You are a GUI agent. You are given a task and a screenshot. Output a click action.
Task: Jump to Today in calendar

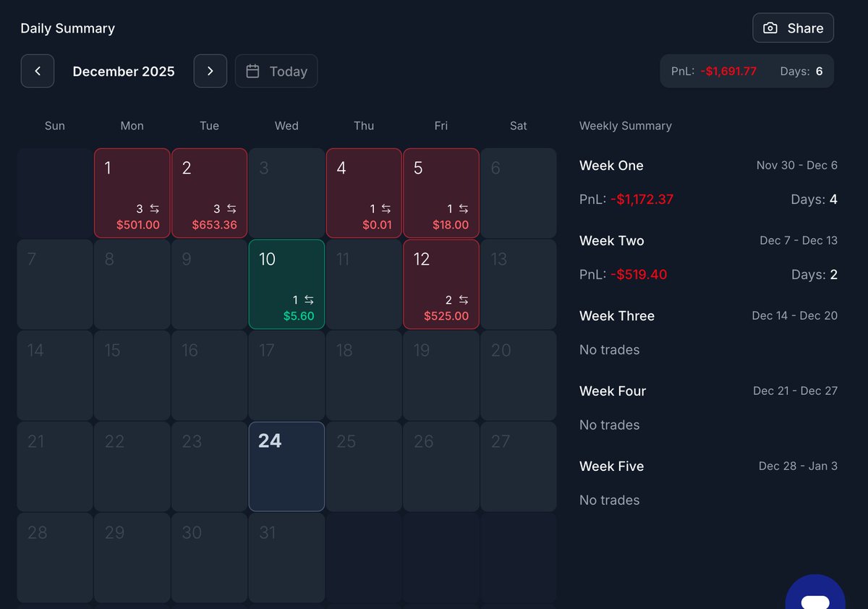click(x=276, y=71)
